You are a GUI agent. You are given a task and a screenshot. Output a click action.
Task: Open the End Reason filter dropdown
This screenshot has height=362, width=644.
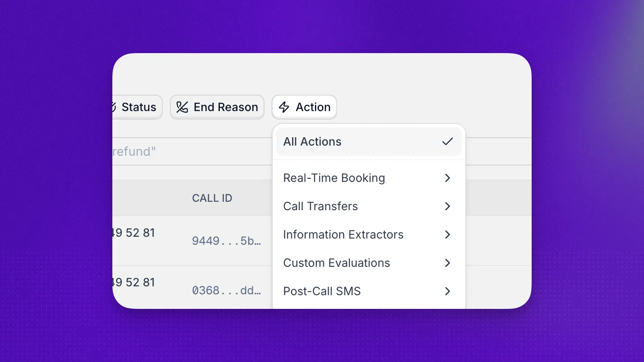pyautogui.click(x=217, y=107)
